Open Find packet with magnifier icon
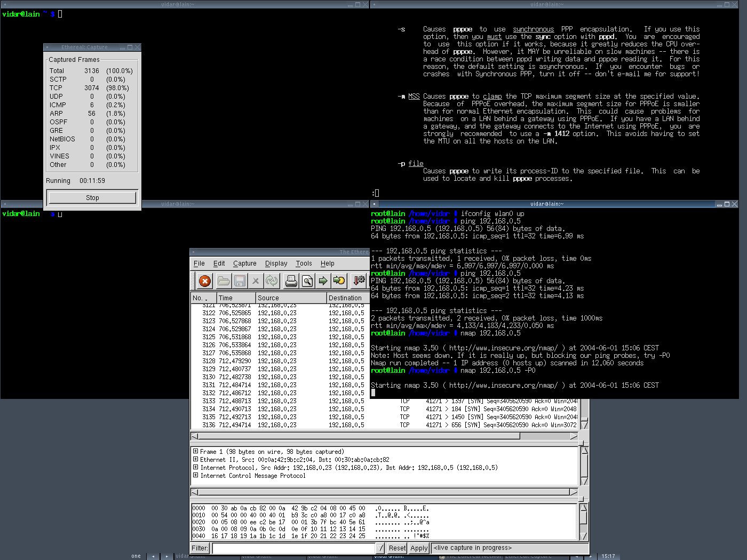This screenshot has width=747, height=560. (x=307, y=281)
